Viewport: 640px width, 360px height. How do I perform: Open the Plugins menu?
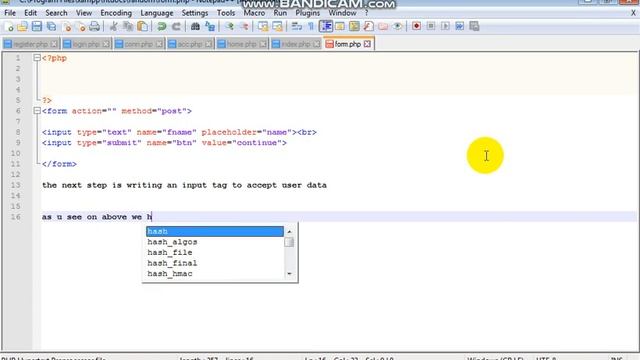click(308, 13)
